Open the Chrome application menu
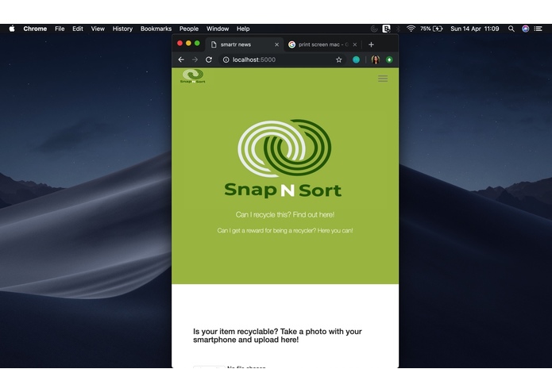Image resolution: width=552 pixels, height=392 pixels. 35,29
